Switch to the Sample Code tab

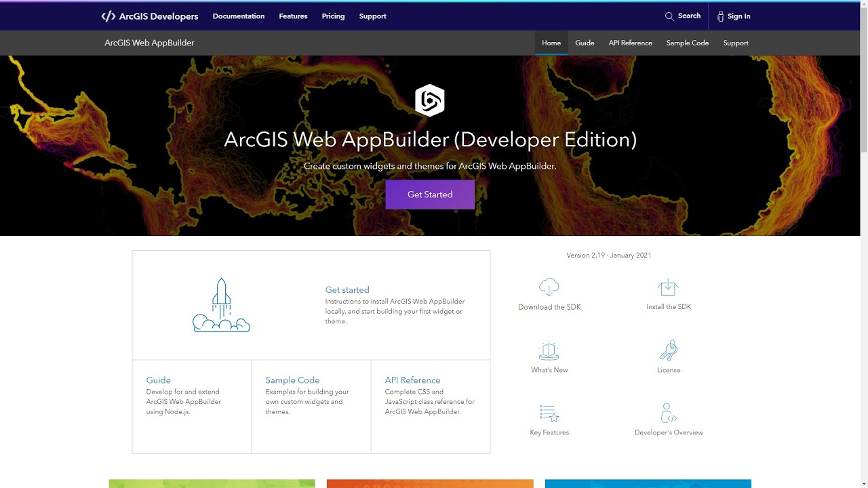[687, 43]
